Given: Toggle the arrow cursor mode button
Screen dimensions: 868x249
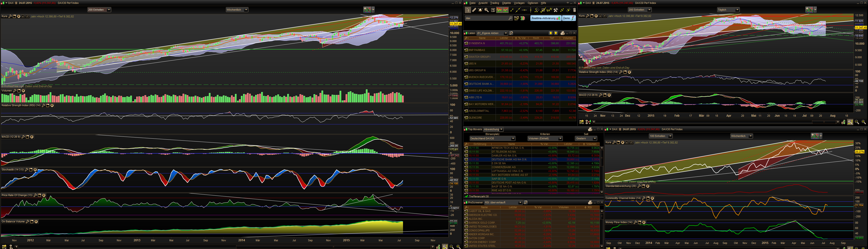Looking at the screenshot, I should (x=468, y=10).
